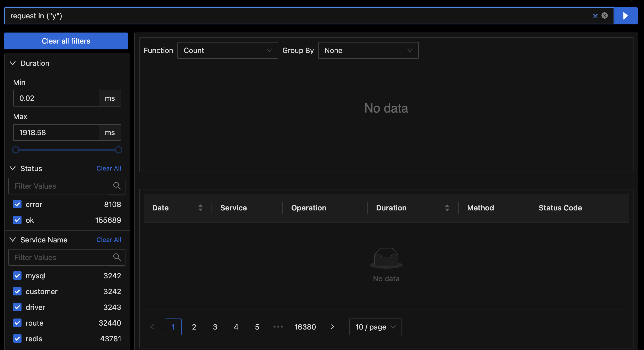Uncheck the error status filter
This screenshot has width=644, height=350.
[x=17, y=204]
